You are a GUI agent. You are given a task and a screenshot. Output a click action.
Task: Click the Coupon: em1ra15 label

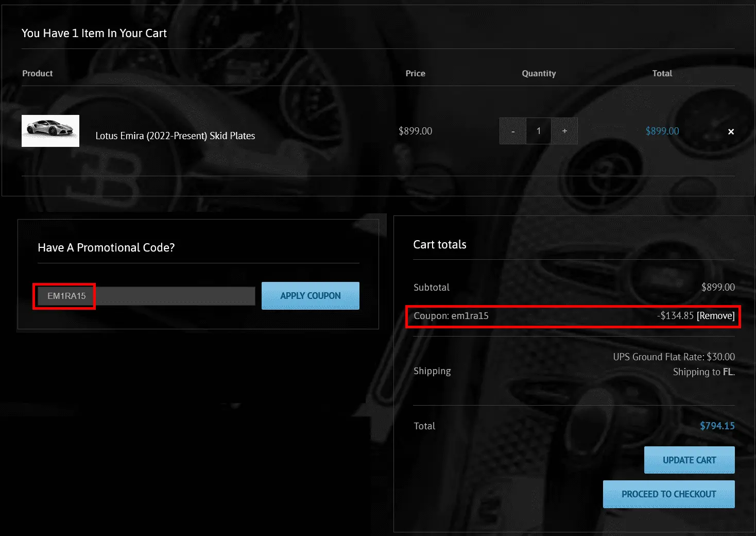[451, 315]
